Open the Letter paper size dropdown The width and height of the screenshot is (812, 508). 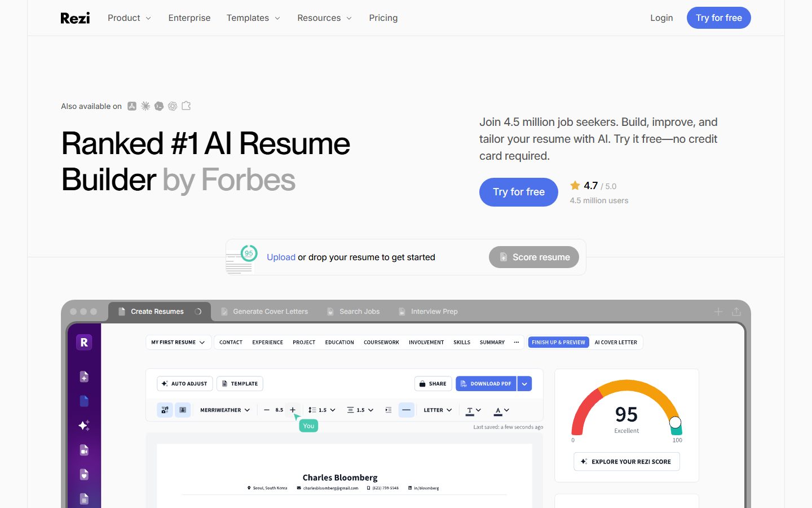[x=438, y=410]
